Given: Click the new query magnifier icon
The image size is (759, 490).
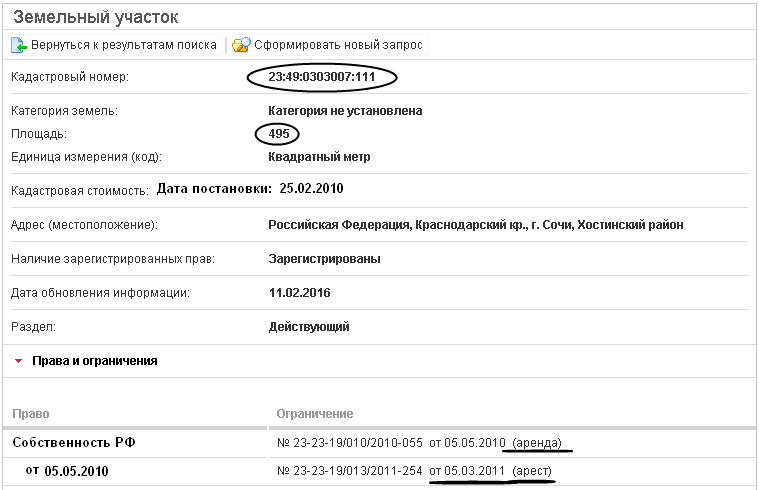Looking at the screenshot, I should coord(241,45).
